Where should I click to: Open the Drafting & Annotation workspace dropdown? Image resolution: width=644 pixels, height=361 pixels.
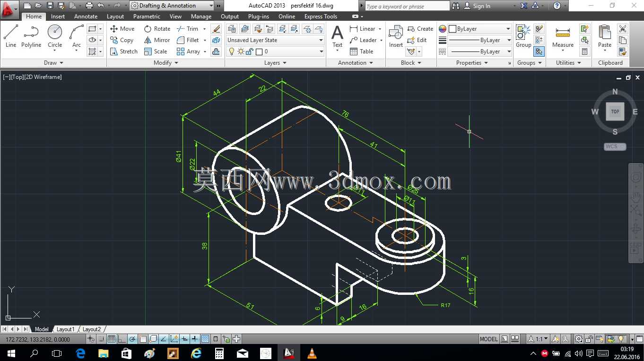tap(172, 6)
